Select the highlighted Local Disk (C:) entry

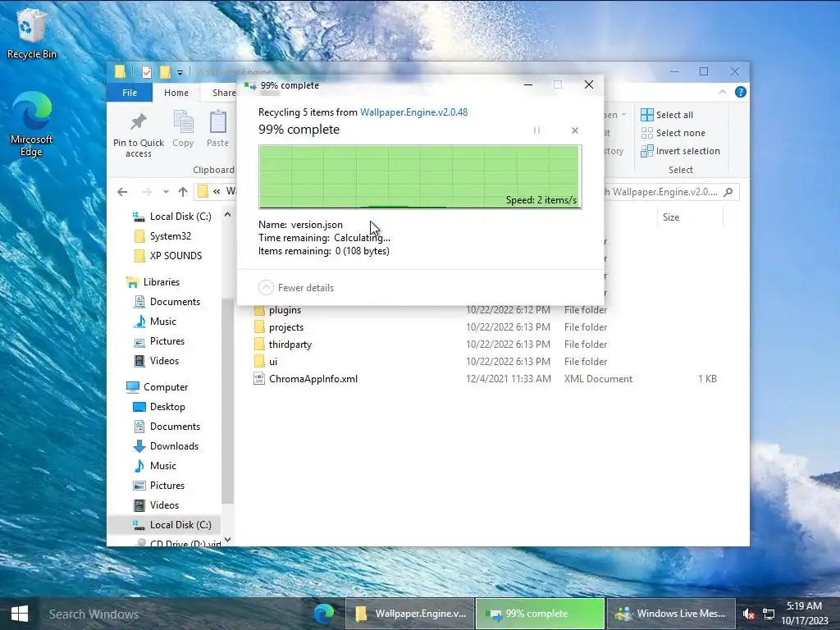pos(164,525)
